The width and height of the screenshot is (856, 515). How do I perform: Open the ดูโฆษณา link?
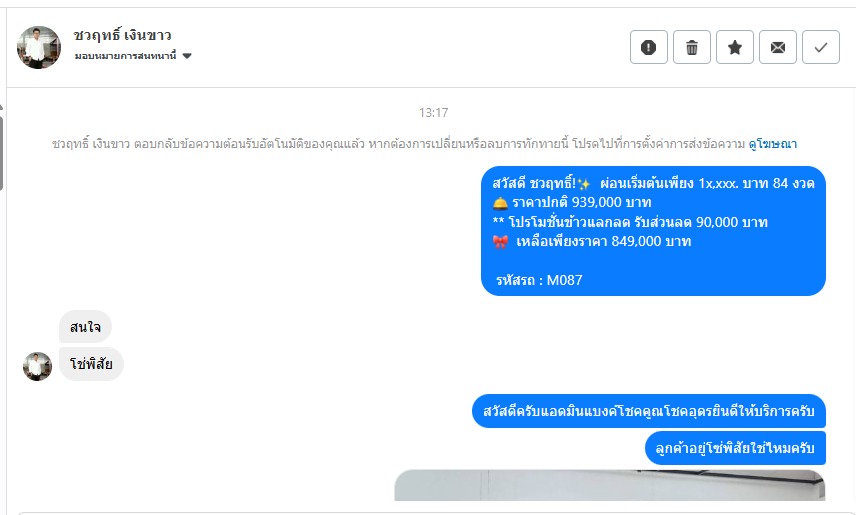click(x=772, y=144)
